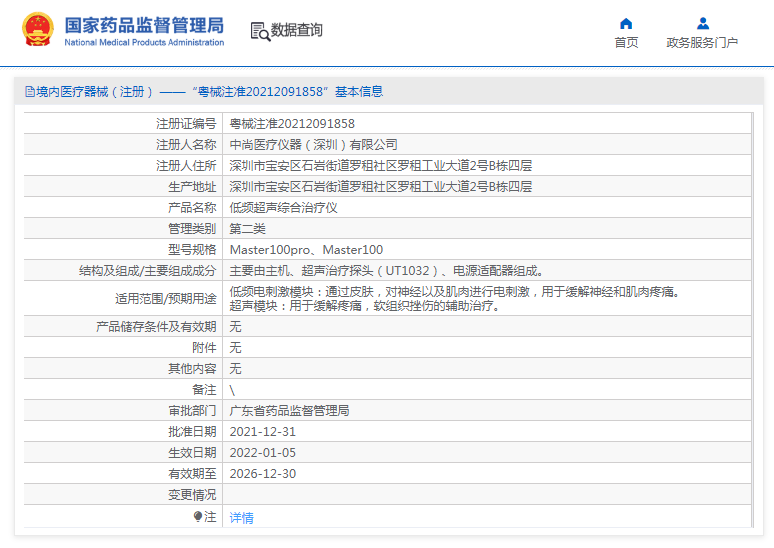Click the 生产地址 address value
This screenshot has width=774, height=548.
pyautogui.click(x=381, y=187)
